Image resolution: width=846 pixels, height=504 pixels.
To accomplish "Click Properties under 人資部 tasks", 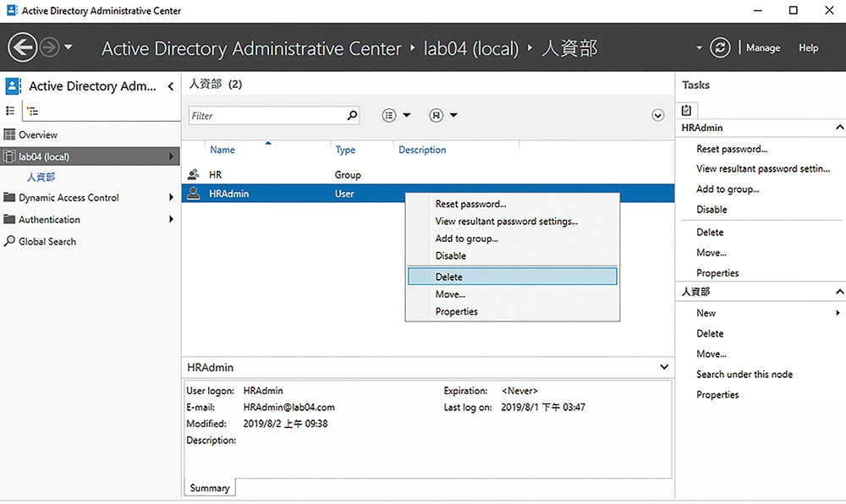I will pyautogui.click(x=717, y=395).
